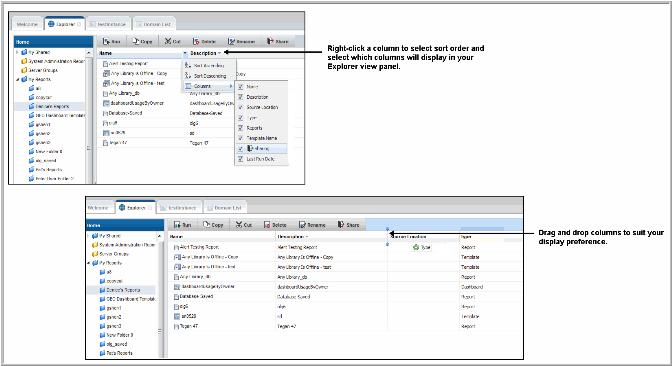Toggle Name column checkbox in Columns submenu
Image resolution: width=672 pixels, height=366 pixels.
pos(240,87)
